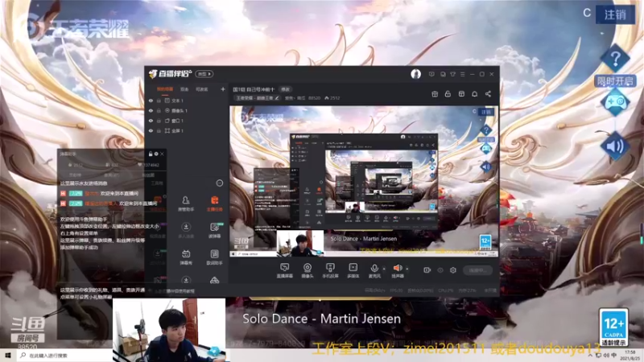
Task: Click the box icon left of bell
Action: [x=461, y=94]
